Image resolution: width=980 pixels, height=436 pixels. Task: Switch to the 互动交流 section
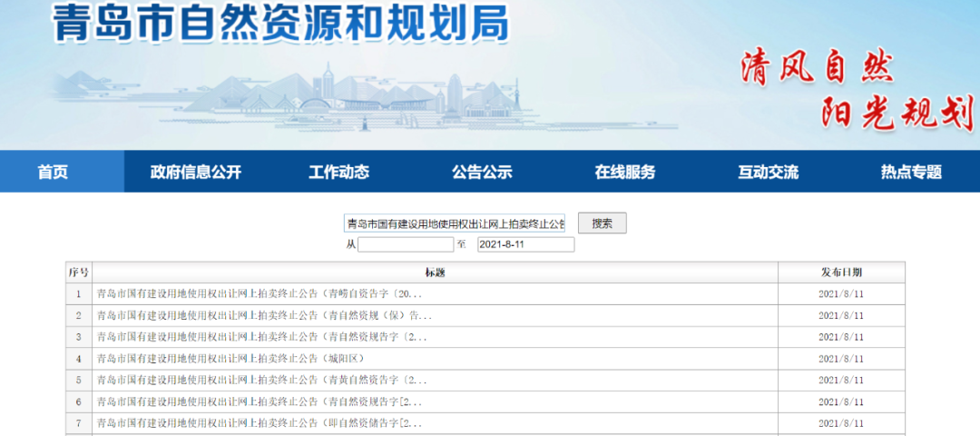point(769,172)
